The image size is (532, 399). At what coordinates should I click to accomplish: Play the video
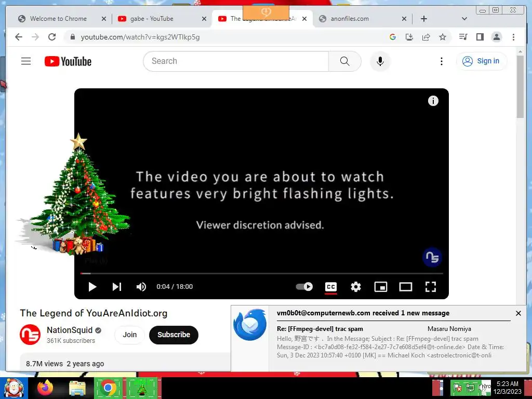coord(92,287)
